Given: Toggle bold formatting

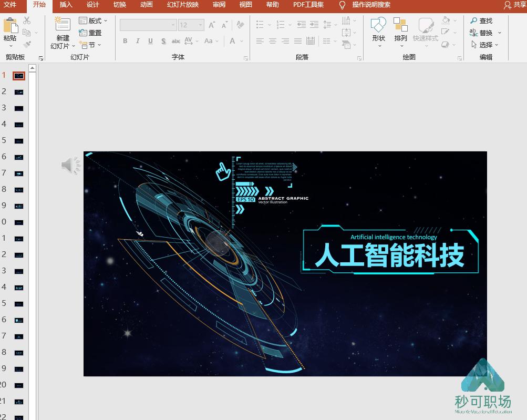Looking at the screenshot, I should point(125,40).
